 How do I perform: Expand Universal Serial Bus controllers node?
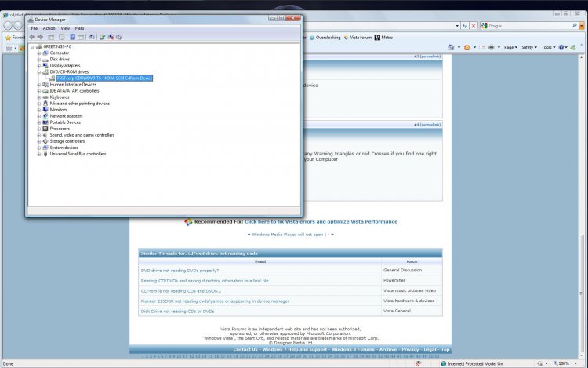click(x=39, y=154)
